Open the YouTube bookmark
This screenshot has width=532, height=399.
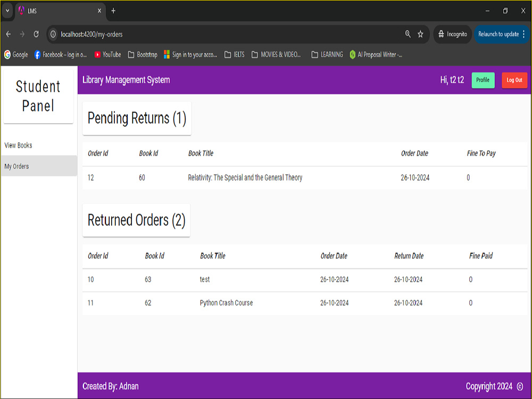point(107,55)
